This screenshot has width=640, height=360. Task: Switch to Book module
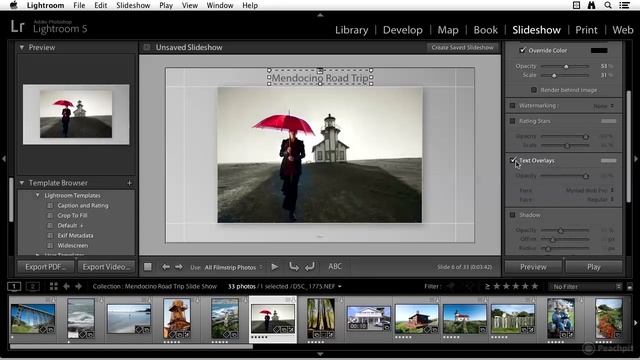[485, 30]
